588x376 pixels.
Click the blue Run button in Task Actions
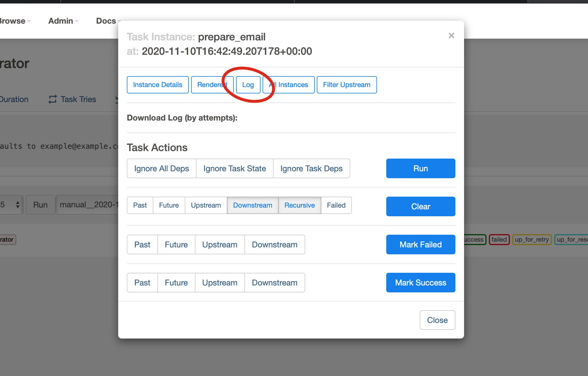tap(421, 168)
